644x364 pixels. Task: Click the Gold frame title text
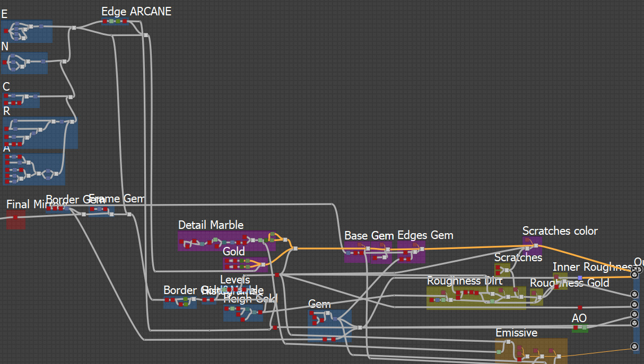(x=234, y=252)
